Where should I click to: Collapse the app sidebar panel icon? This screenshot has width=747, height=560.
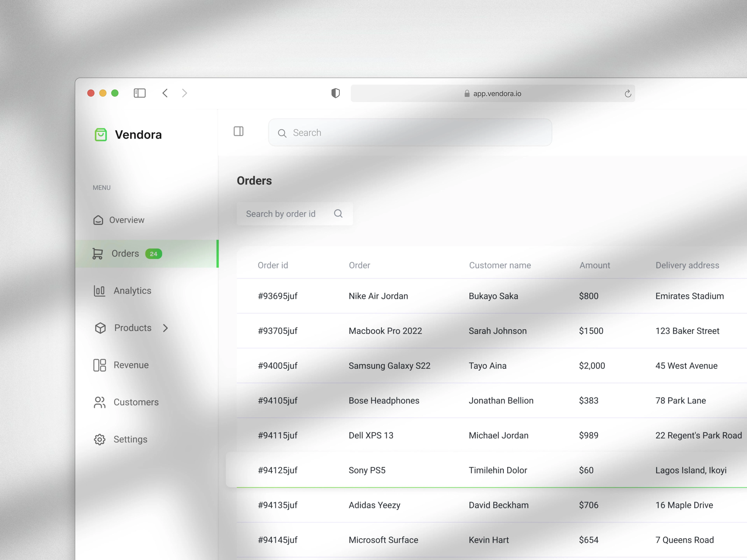coord(238,131)
